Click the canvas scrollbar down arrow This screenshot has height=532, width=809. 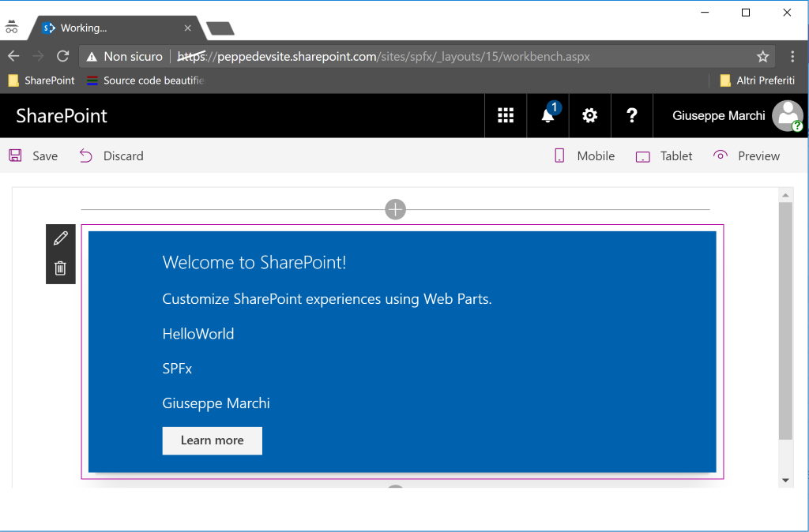[785, 480]
